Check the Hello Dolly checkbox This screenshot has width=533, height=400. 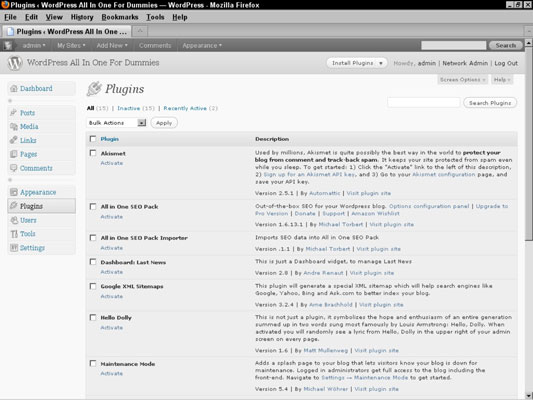pos(93,317)
